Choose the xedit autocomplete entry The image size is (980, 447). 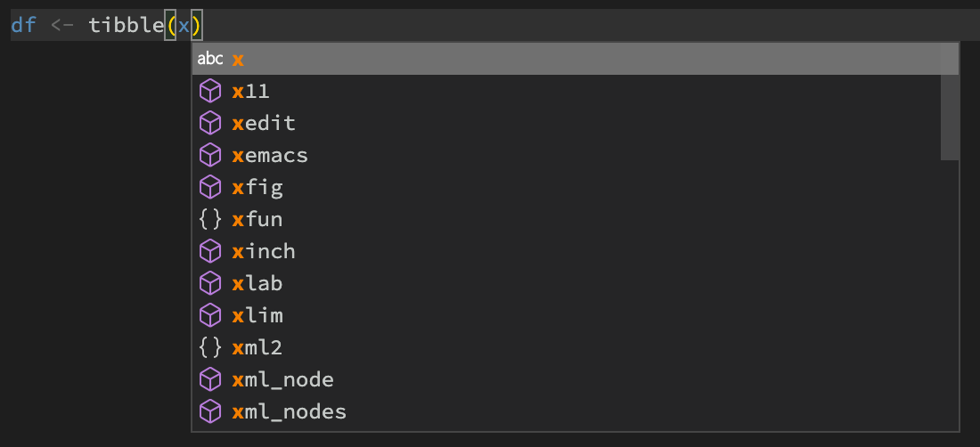tap(264, 123)
